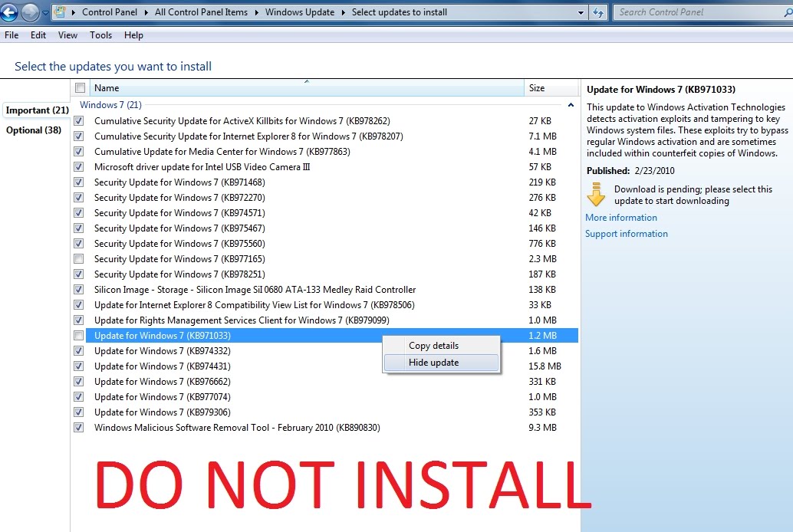Click the 15.8 MB size value

[x=545, y=366]
